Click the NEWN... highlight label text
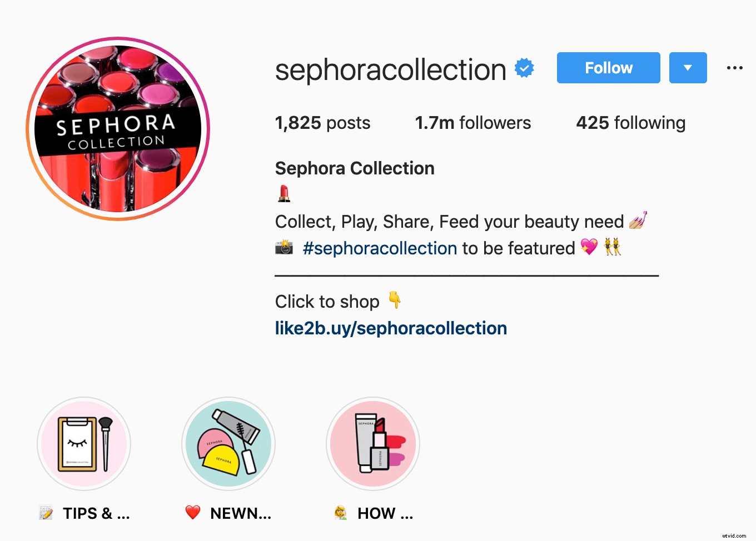 click(241, 513)
